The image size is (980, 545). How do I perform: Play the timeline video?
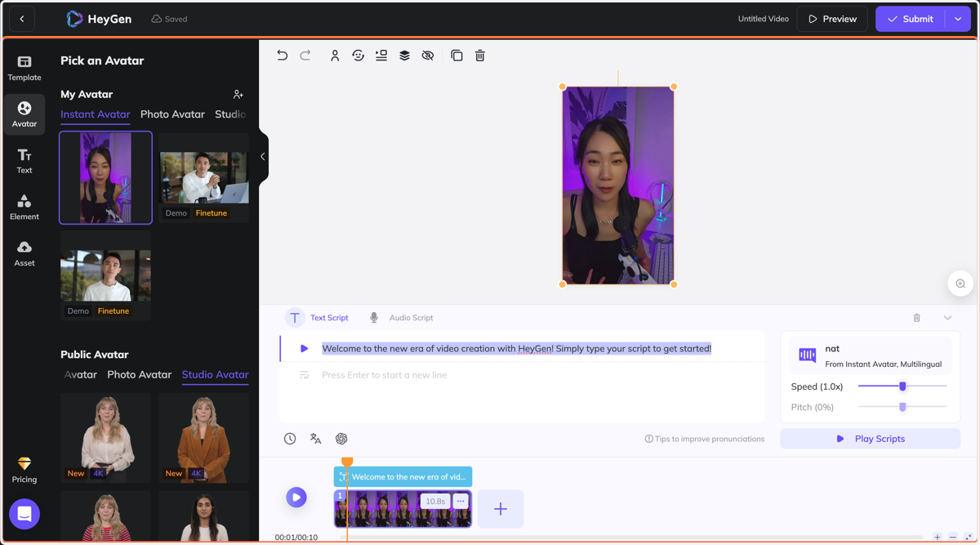296,497
